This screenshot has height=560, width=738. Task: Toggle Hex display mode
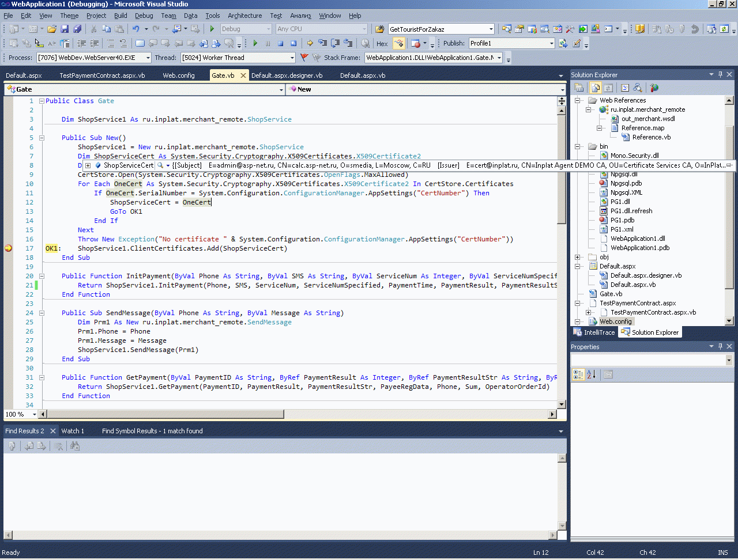[x=382, y=44]
